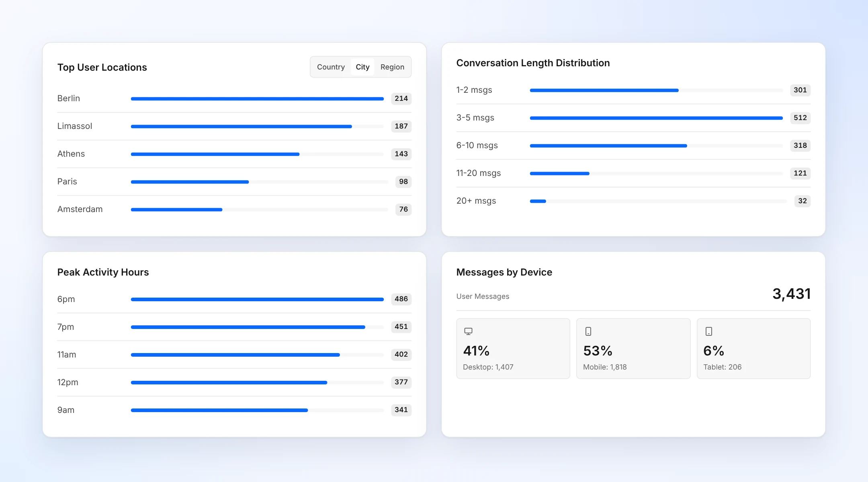
Task: Click the Top User Locations heading
Action: pos(102,67)
